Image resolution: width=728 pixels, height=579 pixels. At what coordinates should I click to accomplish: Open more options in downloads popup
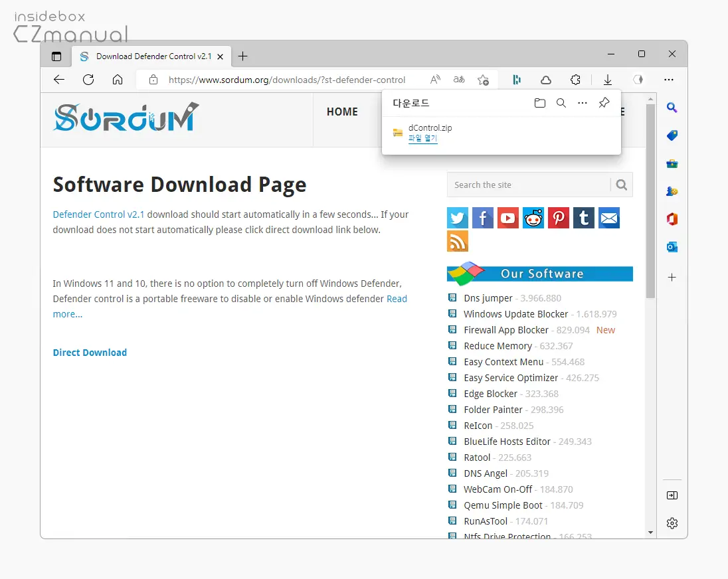[583, 103]
